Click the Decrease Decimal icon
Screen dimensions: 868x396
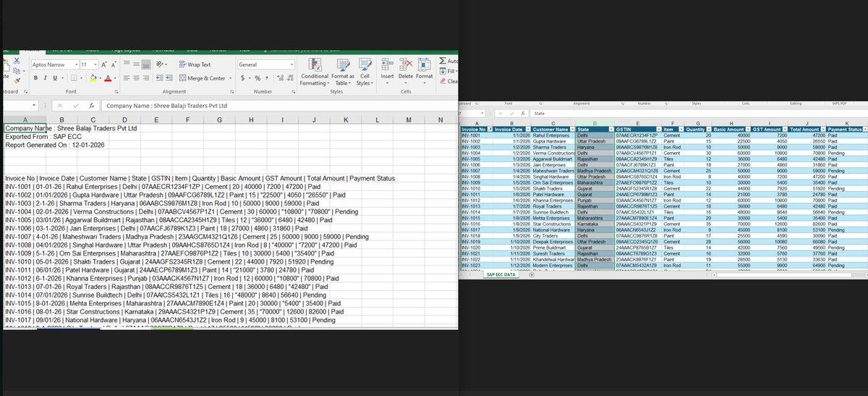tap(289, 78)
